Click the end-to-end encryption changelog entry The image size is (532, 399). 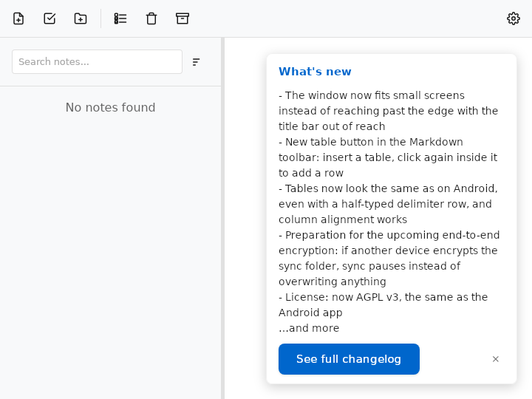(x=389, y=258)
